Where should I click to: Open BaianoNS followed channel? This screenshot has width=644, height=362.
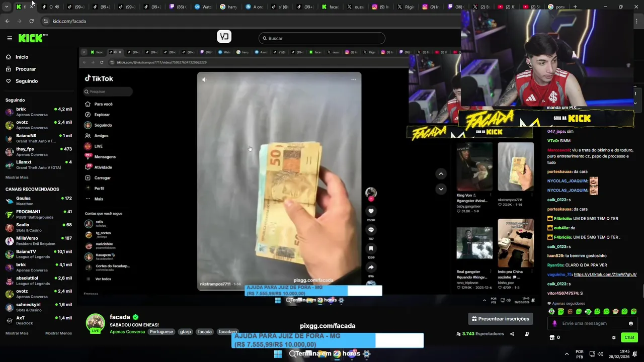click(39, 138)
